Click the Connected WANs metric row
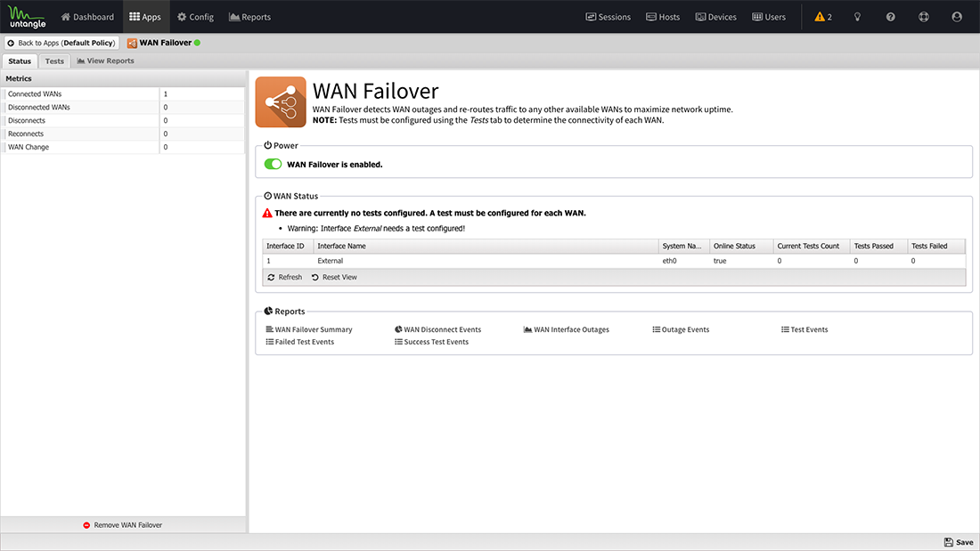 click(123, 94)
